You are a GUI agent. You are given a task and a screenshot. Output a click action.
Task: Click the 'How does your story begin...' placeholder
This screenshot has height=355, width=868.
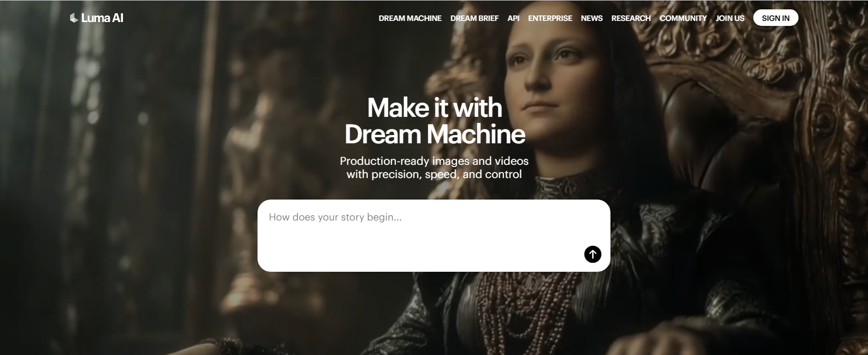335,217
